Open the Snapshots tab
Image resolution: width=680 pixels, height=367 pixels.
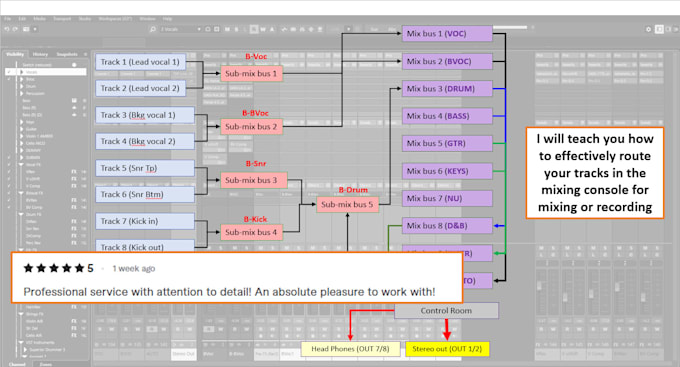click(67, 54)
